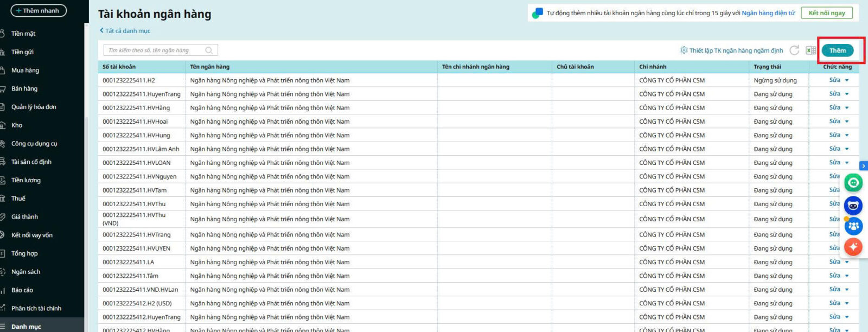The height and width of the screenshot is (332, 868).
Task: Open dropdown arrow next to Sửa for 0001232225411.H2
Action: pos(847,80)
